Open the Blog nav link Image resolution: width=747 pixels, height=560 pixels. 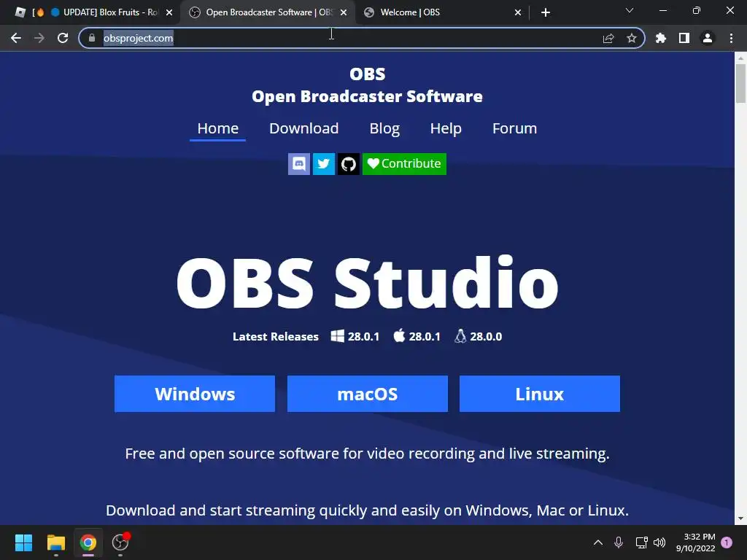pos(384,128)
